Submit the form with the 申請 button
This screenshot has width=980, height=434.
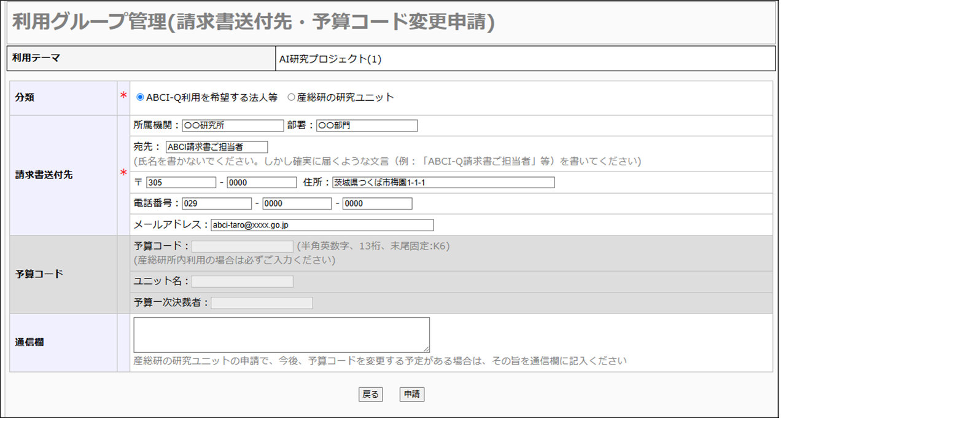[x=411, y=394]
